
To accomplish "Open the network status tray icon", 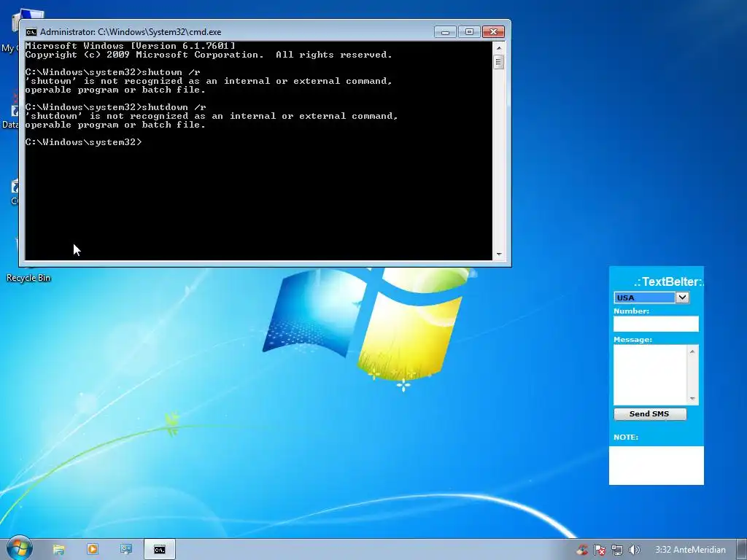I will click(x=617, y=550).
